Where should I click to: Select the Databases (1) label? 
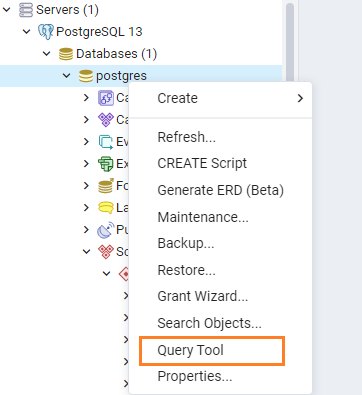coord(117,54)
